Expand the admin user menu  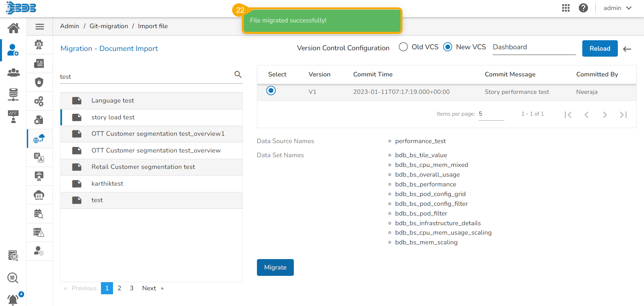617,8
